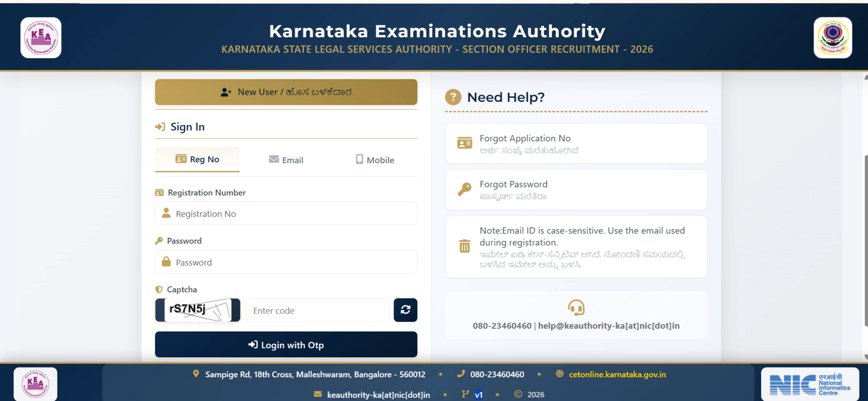Click inside the Registration No input field
The width and height of the screenshot is (868, 401).
[286, 213]
